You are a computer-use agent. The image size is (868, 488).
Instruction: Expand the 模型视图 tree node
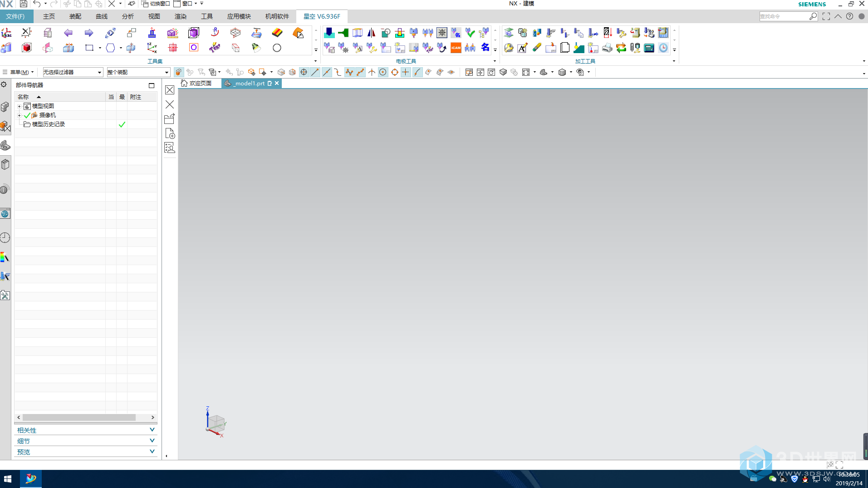[19, 106]
